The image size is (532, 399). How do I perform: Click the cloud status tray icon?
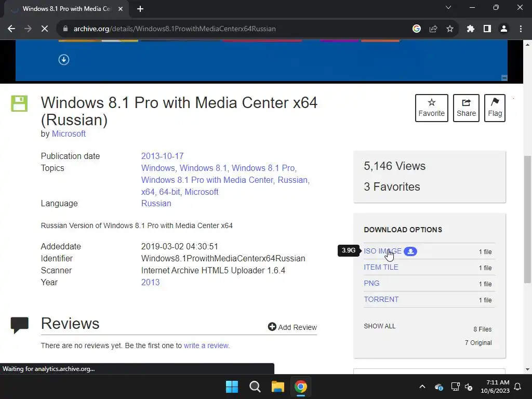pos(438,387)
